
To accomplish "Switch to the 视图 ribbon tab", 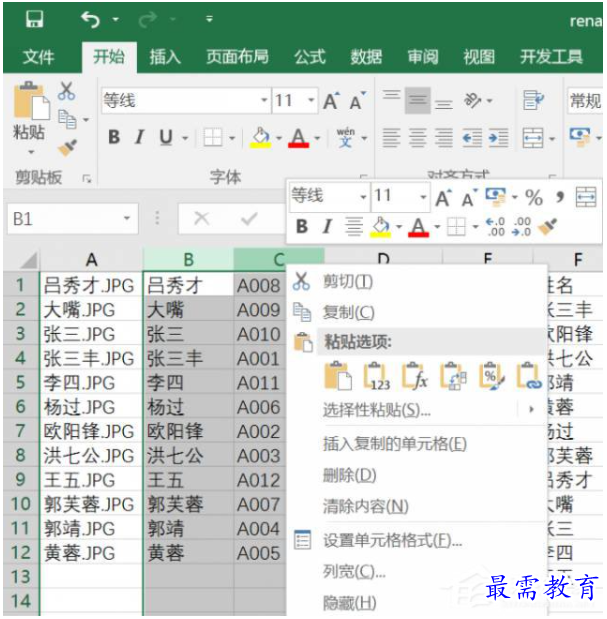I will tap(479, 57).
